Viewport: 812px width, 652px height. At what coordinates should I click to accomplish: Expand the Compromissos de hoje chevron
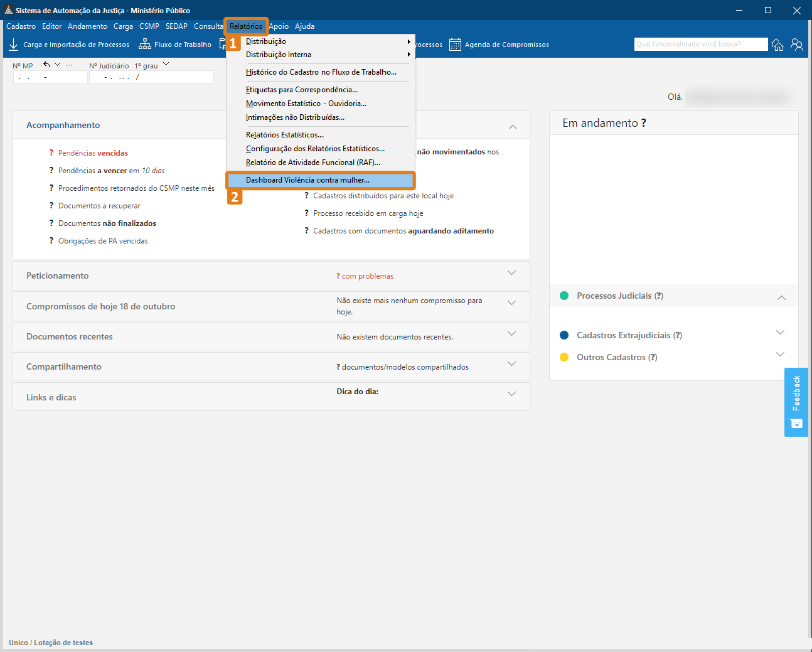click(x=511, y=302)
